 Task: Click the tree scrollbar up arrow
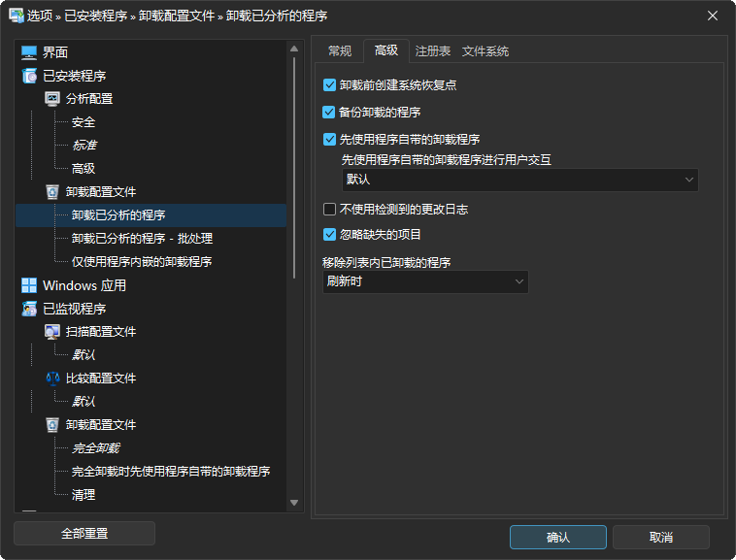(294, 49)
